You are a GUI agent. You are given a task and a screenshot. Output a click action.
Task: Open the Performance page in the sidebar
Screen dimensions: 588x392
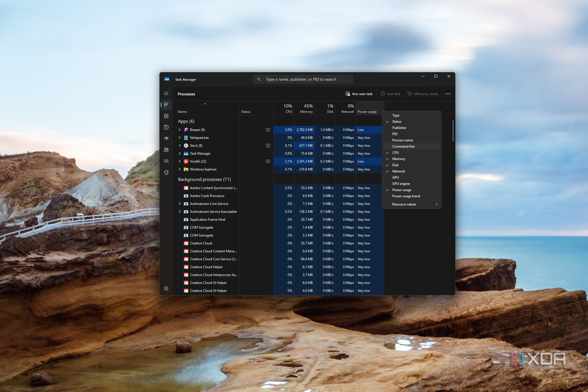166,116
